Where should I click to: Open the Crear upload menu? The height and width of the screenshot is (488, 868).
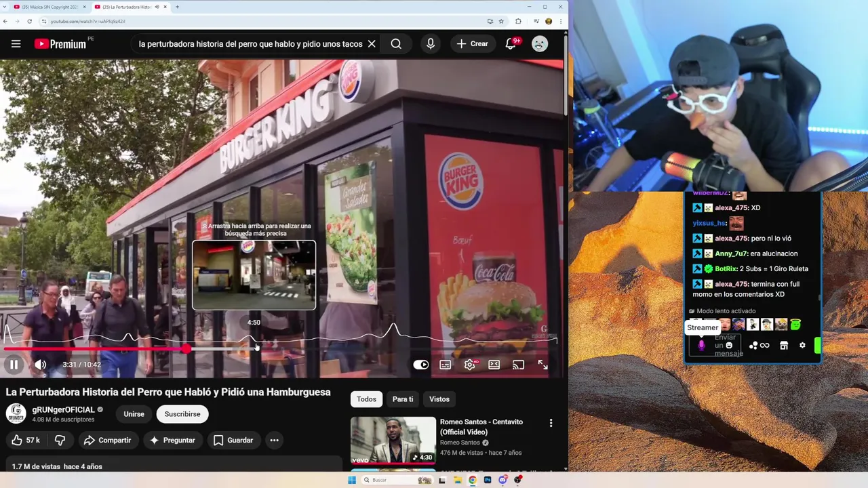coord(472,44)
